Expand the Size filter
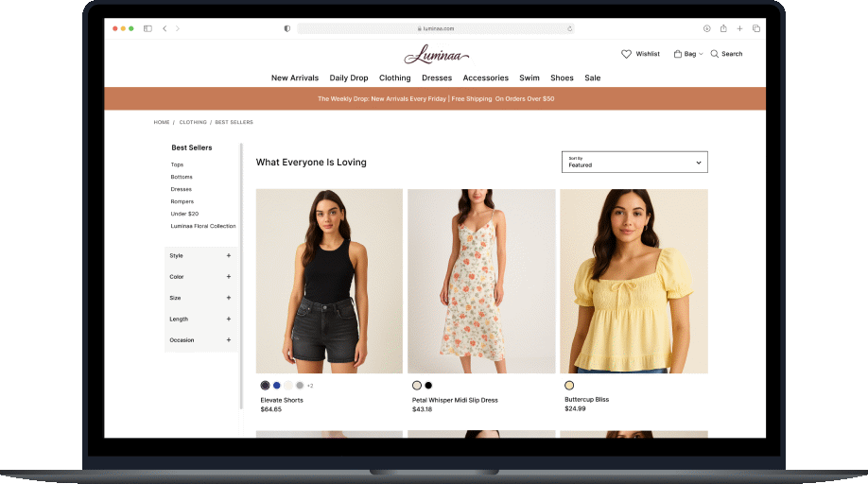 pyautogui.click(x=229, y=298)
